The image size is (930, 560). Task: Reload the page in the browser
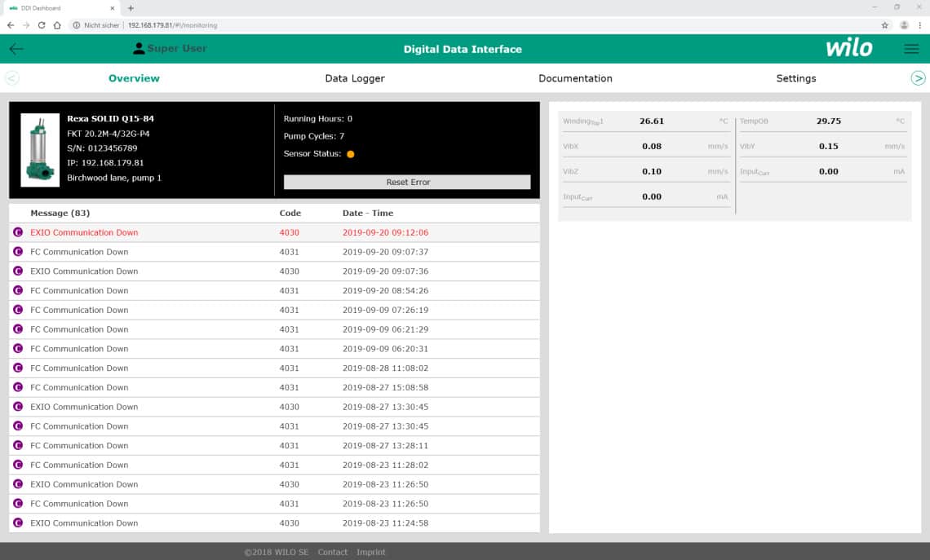[42, 25]
